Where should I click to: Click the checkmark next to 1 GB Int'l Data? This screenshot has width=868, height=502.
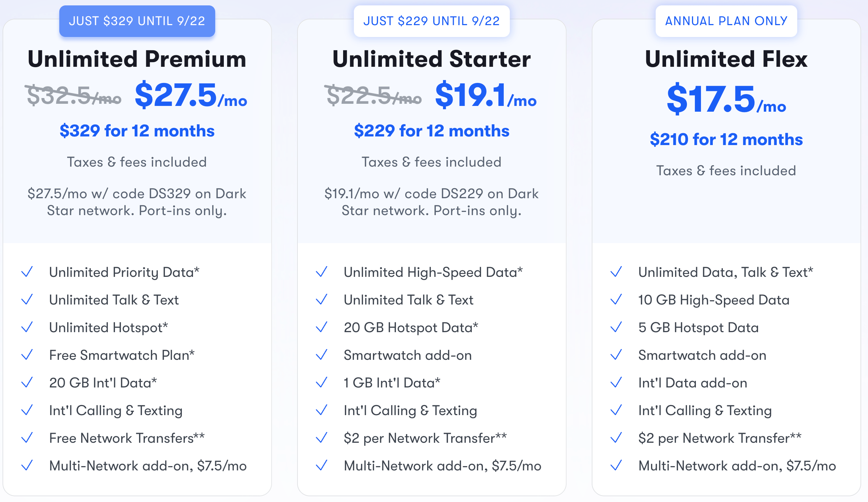pos(322,382)
